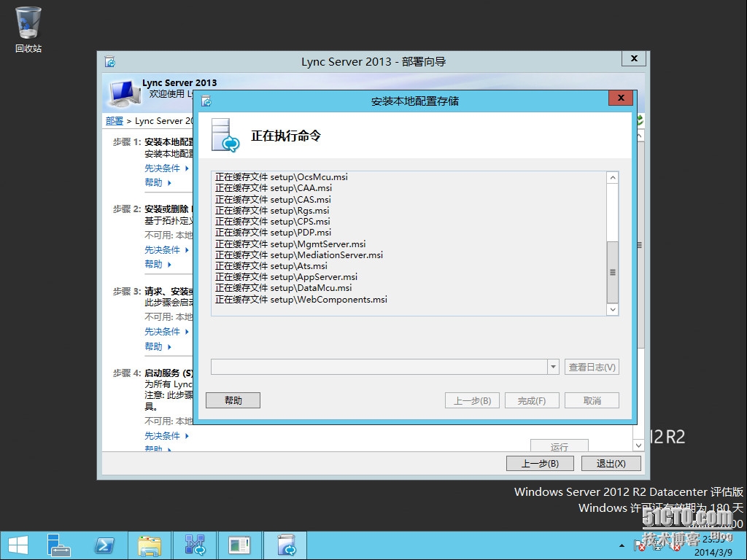Close the 安装本地配置存储 dialog
747x560 pixels.
point(621,98)
